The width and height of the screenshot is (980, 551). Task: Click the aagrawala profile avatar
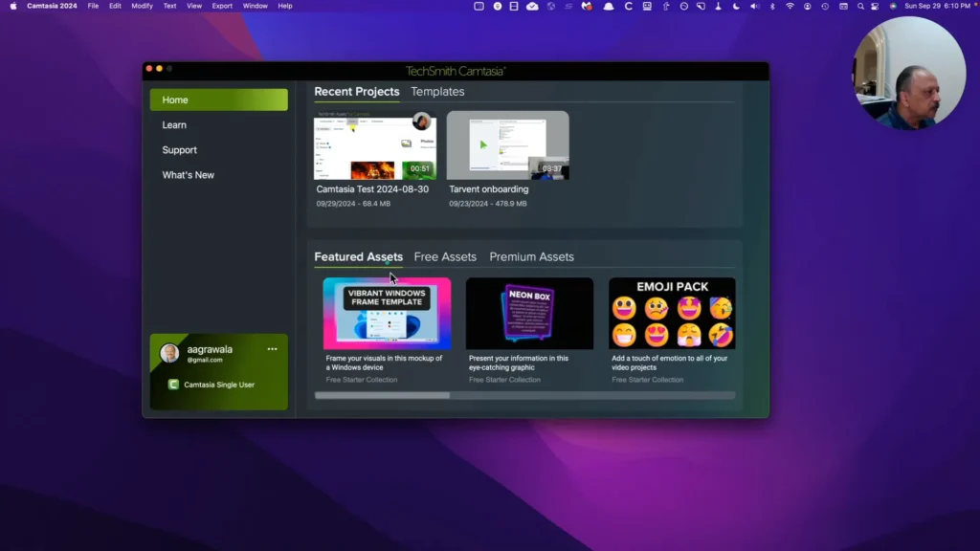pos(169,354)
